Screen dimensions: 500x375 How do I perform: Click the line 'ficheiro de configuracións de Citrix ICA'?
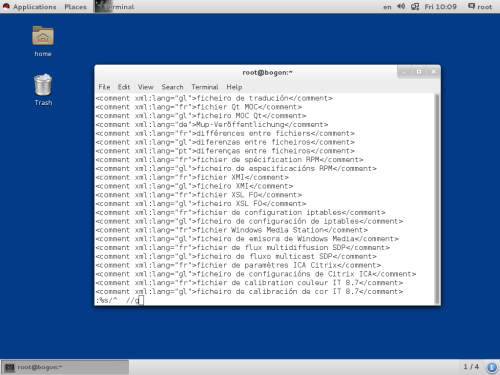(x=256, y=274)
